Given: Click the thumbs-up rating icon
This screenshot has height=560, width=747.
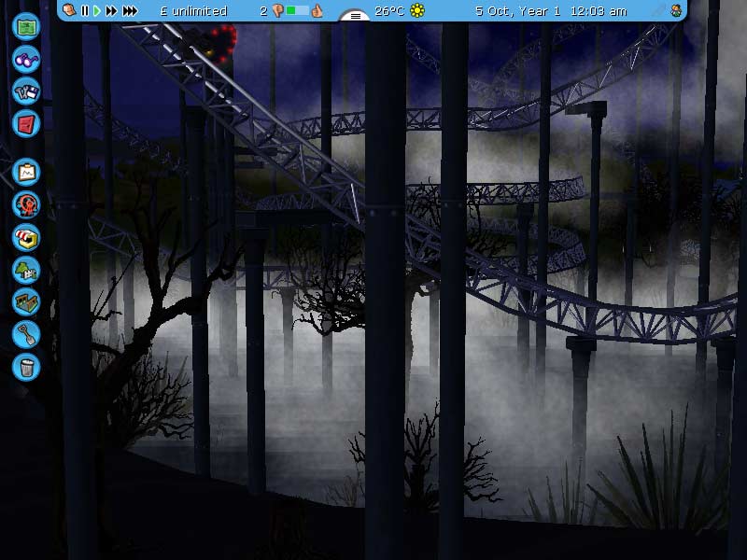Looking at the screenshot, I should (317, 10).
